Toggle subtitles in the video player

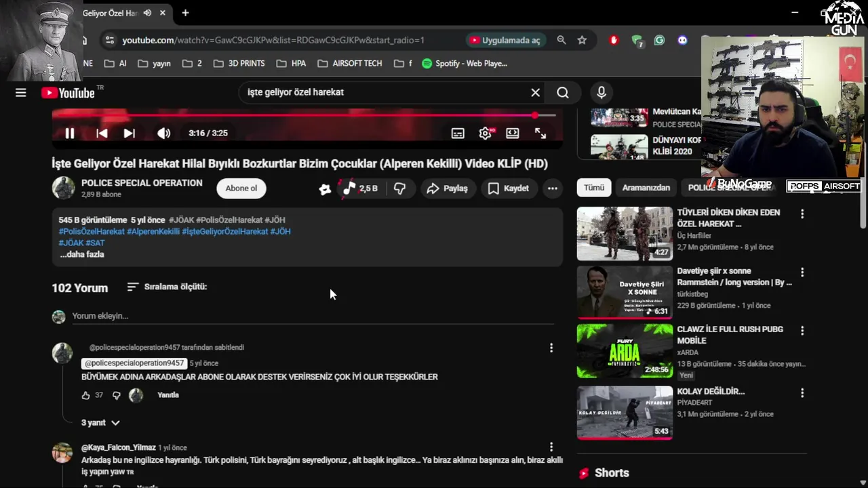pyautogui.click(x=458, y=134)
